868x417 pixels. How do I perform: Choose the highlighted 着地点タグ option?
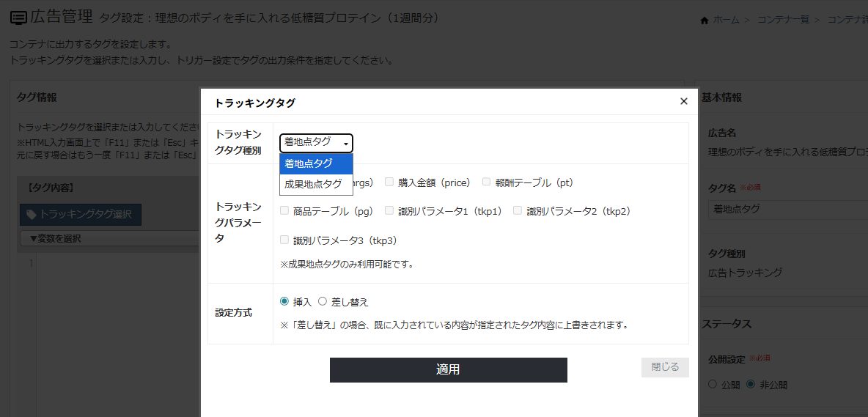[x=313, y=163]
